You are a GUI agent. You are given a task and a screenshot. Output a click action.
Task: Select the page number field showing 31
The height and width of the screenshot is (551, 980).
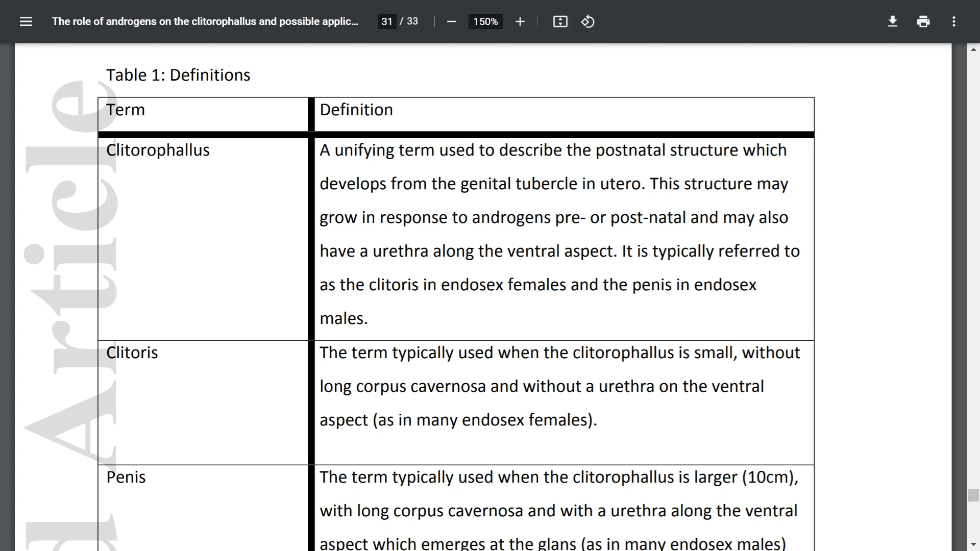(387, 21)
